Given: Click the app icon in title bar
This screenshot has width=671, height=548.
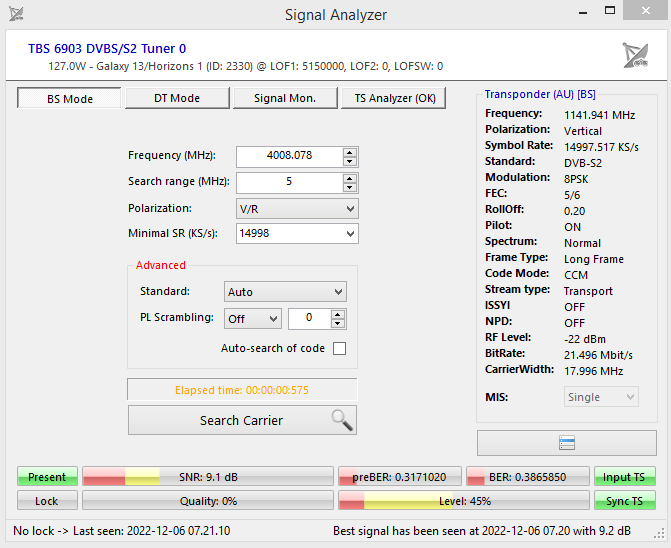Looking at the screenshot, I should [16, 14].
